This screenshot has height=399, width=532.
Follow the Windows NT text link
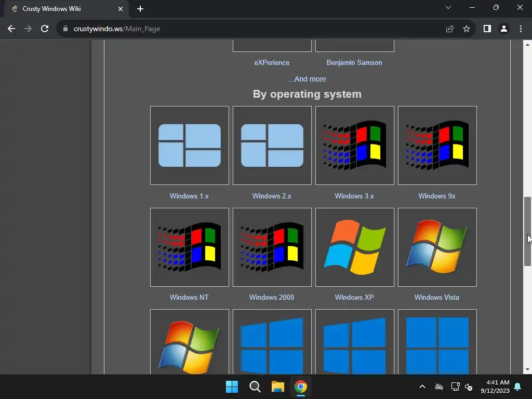(189, 298)
